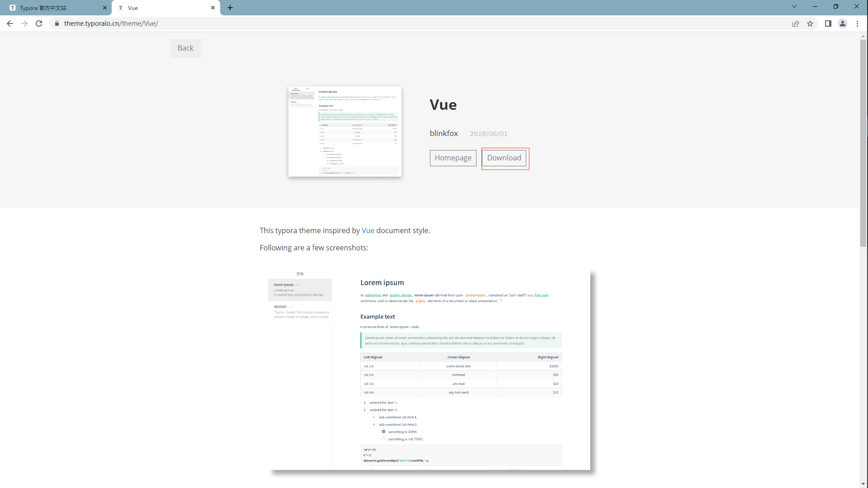868x488 pixels.
Task: Close the Vue tab
Action: point(213,8)
